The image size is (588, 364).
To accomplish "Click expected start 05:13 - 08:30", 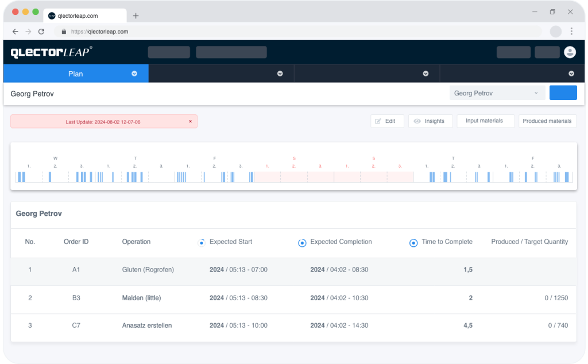I will point(238,298).
